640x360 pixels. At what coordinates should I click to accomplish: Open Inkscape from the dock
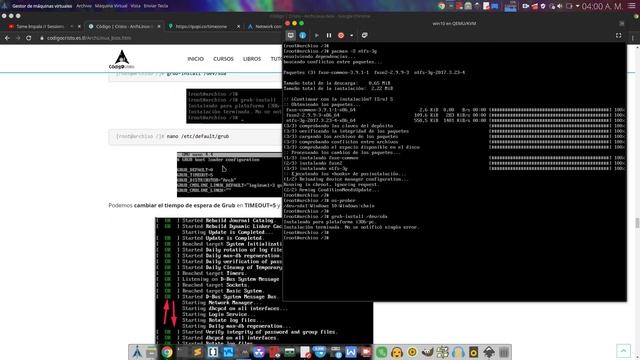tap(489, 352)
